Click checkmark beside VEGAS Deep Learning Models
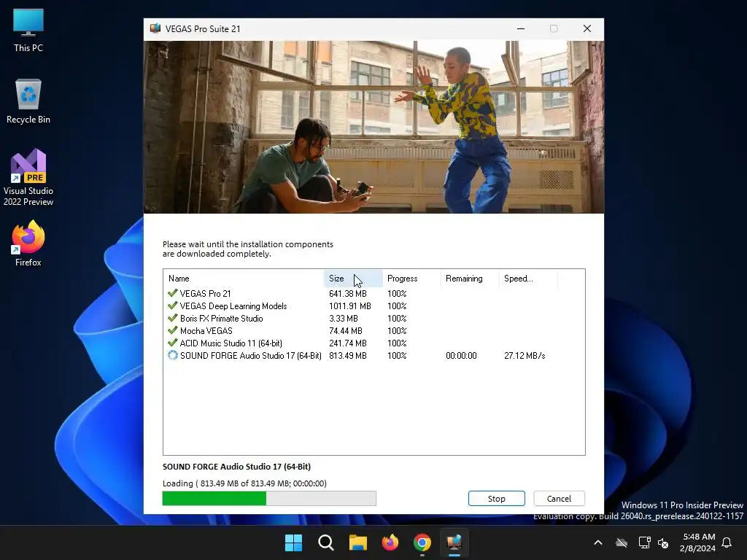 [172, 306]
